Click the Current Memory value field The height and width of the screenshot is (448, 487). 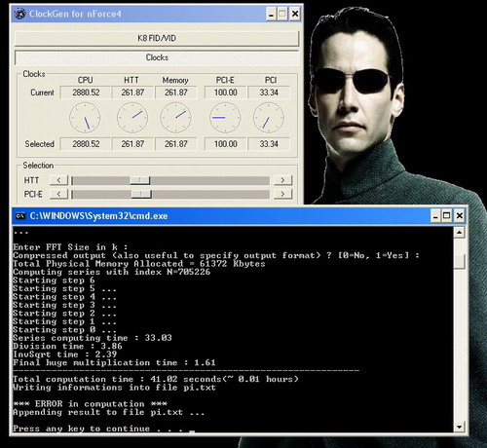click(176, 93)
